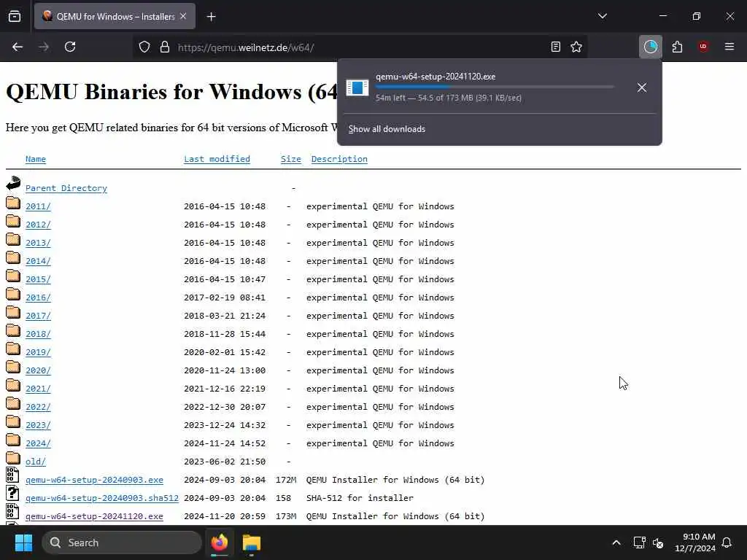Click the Firefox taskbar icon
Viewport: 747px width, 560px height.
tap(220, 542)
